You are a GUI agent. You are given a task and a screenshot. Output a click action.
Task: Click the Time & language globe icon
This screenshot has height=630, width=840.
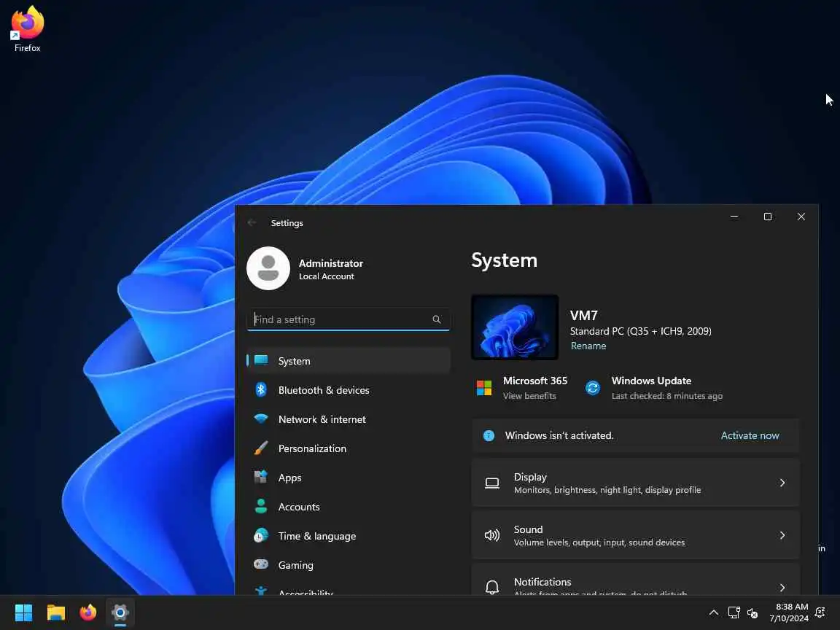(x=261, y=535)
